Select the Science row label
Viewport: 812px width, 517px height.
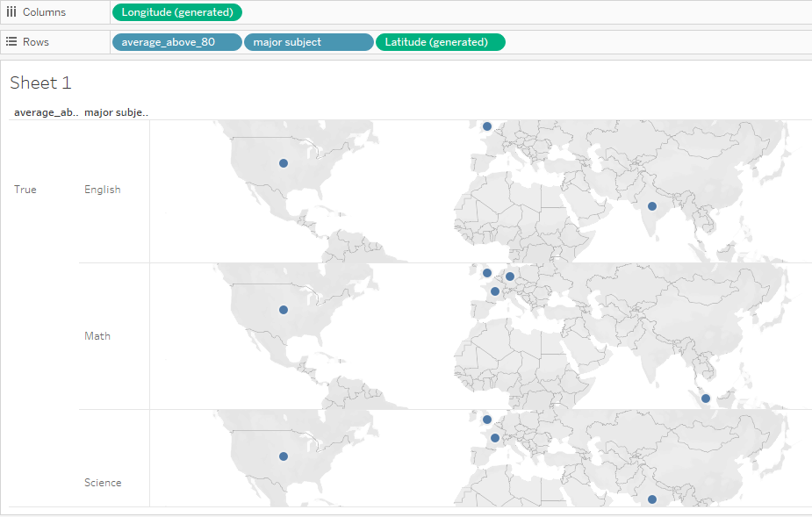tap(103, 483)
